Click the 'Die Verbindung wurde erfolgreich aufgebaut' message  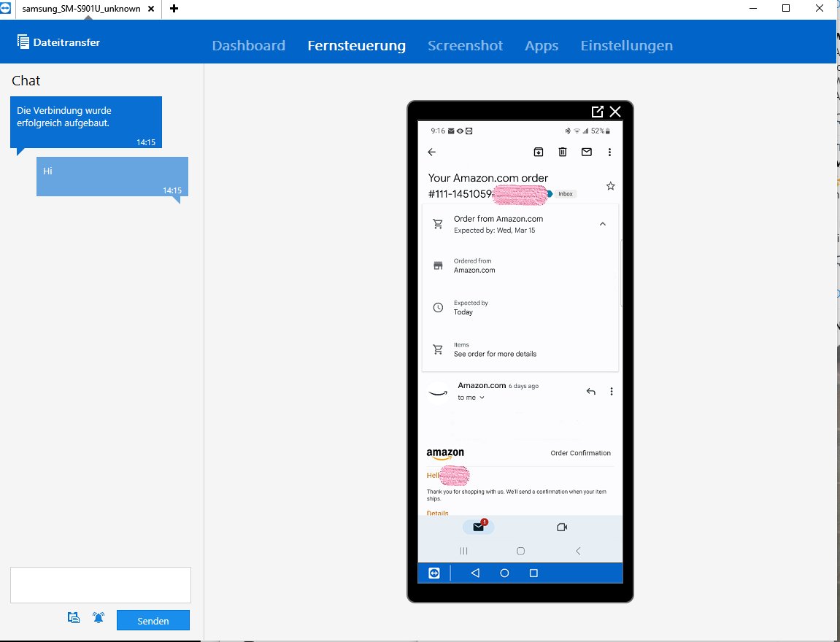85,122
